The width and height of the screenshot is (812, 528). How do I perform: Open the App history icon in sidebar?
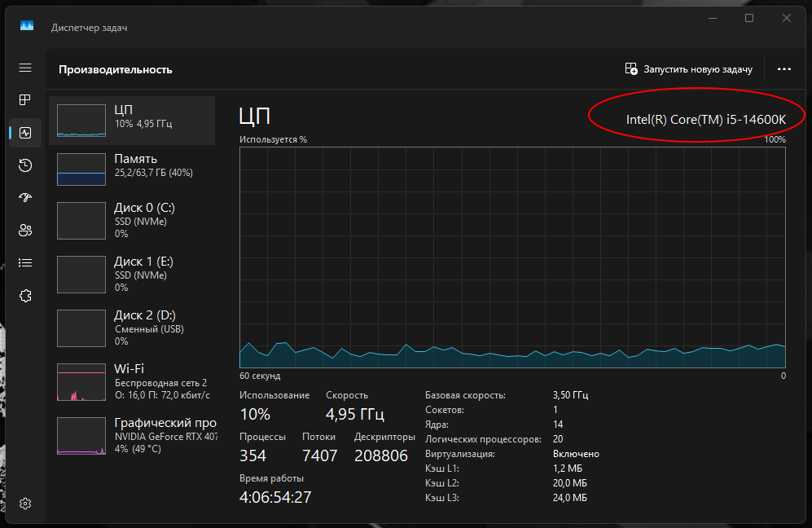tap(25, 165)
